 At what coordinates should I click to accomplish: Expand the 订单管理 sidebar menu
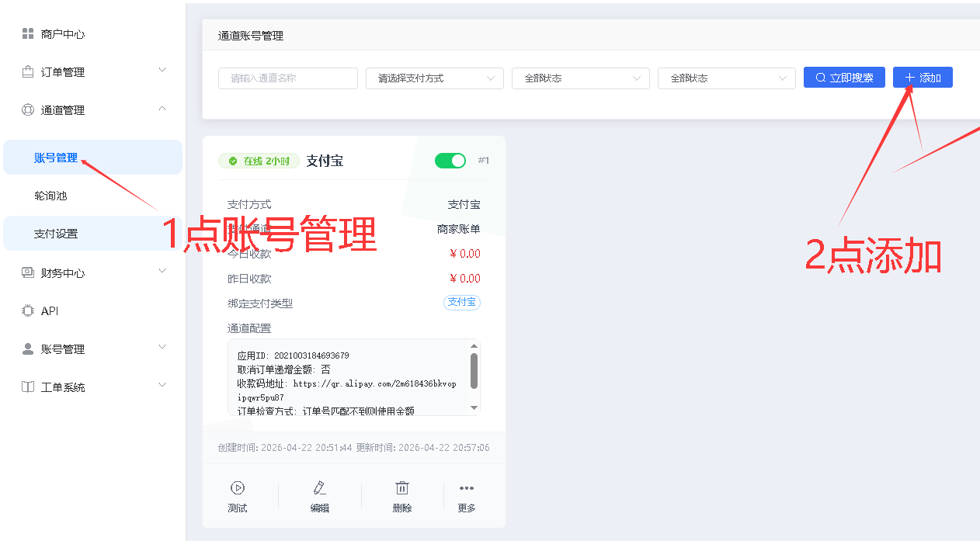click(93, 72)
